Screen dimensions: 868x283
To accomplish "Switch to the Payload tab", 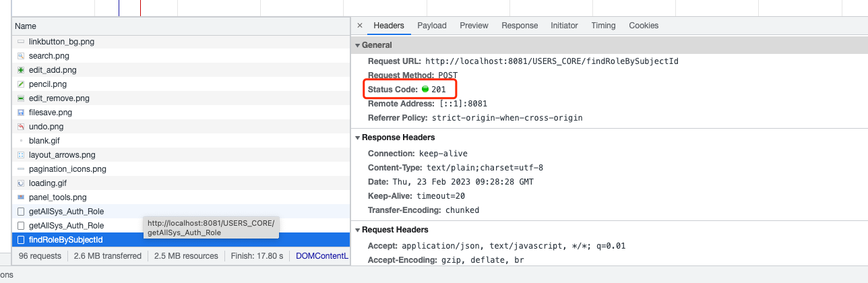I will point(431,26).
